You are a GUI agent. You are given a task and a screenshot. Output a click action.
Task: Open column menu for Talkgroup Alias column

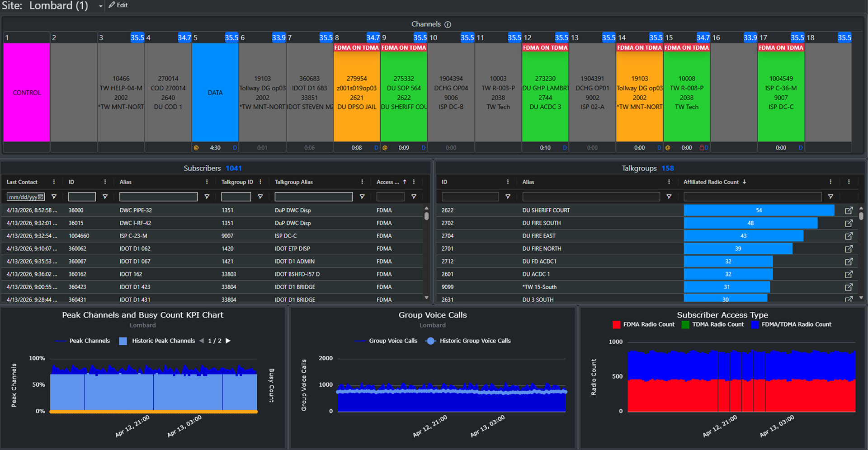point(362,182)
